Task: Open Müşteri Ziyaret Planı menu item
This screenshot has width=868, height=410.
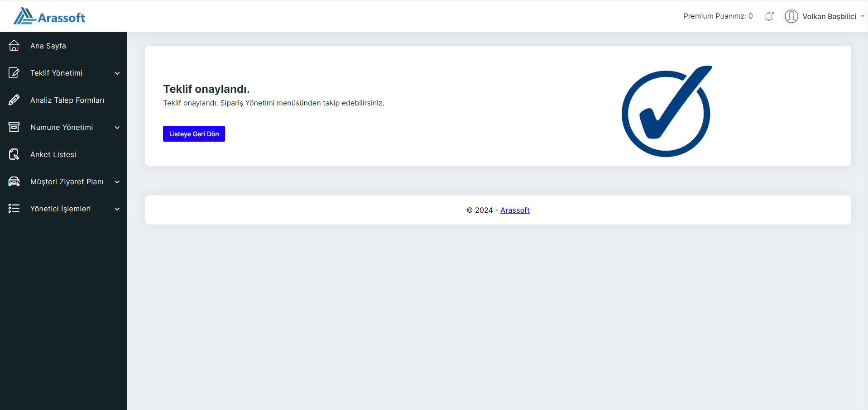Action: pyautogui.click(x=63, y=181)
